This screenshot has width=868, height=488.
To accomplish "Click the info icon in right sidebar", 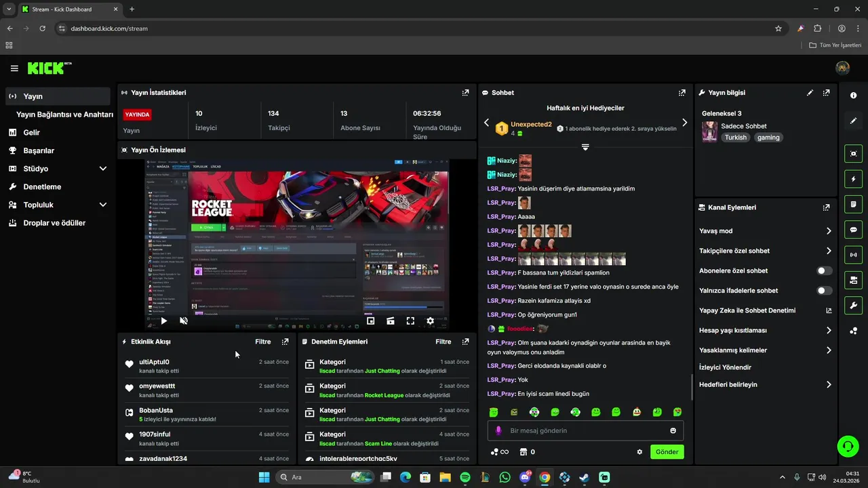I will 854,96.
